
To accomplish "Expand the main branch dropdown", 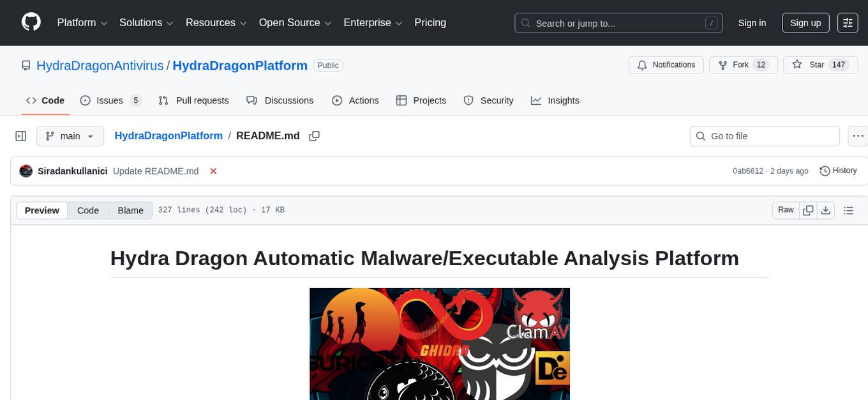I will pyautogui.click(x=70, y=136).
